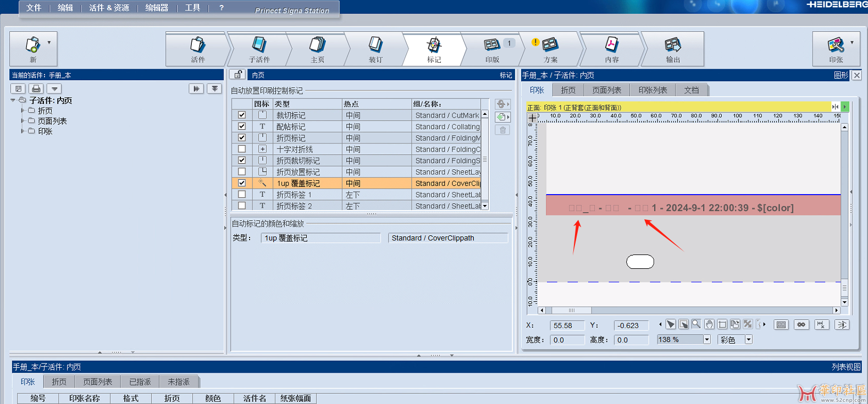This screenshot has width=868, height=404.
Task: Uncheck the 折页标记 checkbox
Action: 242,137
